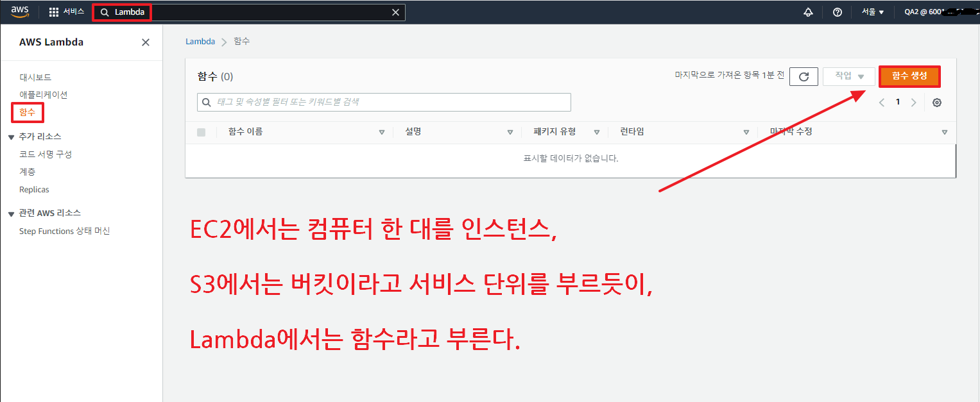Image resolution: width=980 pixels, height=402 pixels.
Task: Focus the top Lambda search field
Action: (x=249, y=12)
